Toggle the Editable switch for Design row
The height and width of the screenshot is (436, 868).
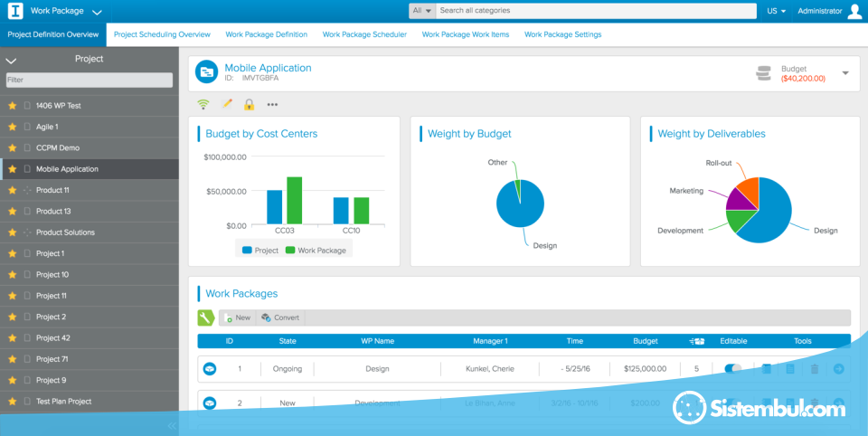tap(732, 369)
